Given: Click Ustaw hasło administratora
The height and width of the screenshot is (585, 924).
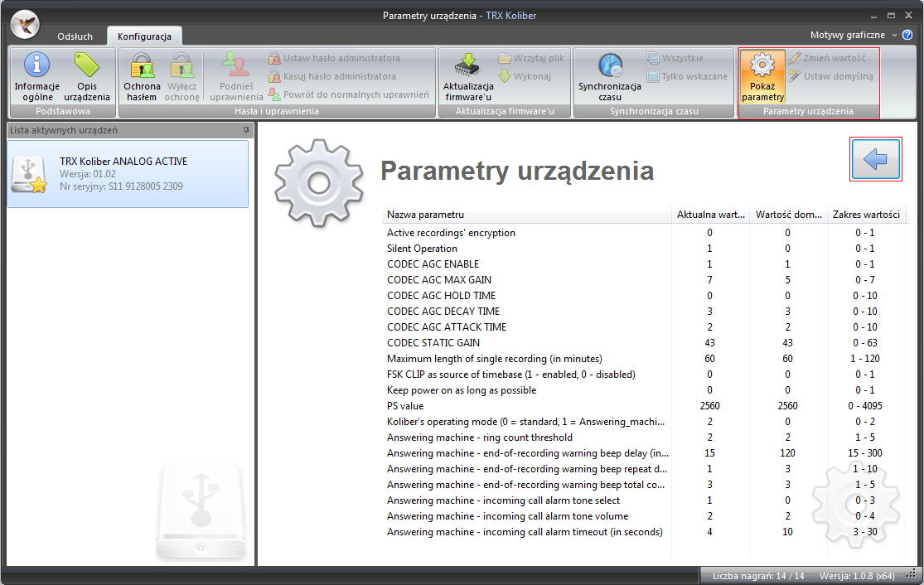Looking at the screenshot, I should pyautogui.click(x=334, y=58).
